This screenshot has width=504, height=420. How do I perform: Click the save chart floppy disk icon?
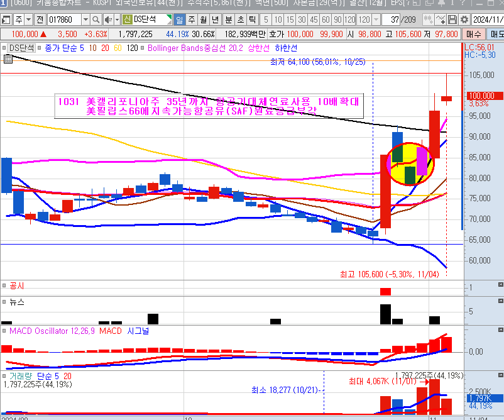tap(452, 20)
